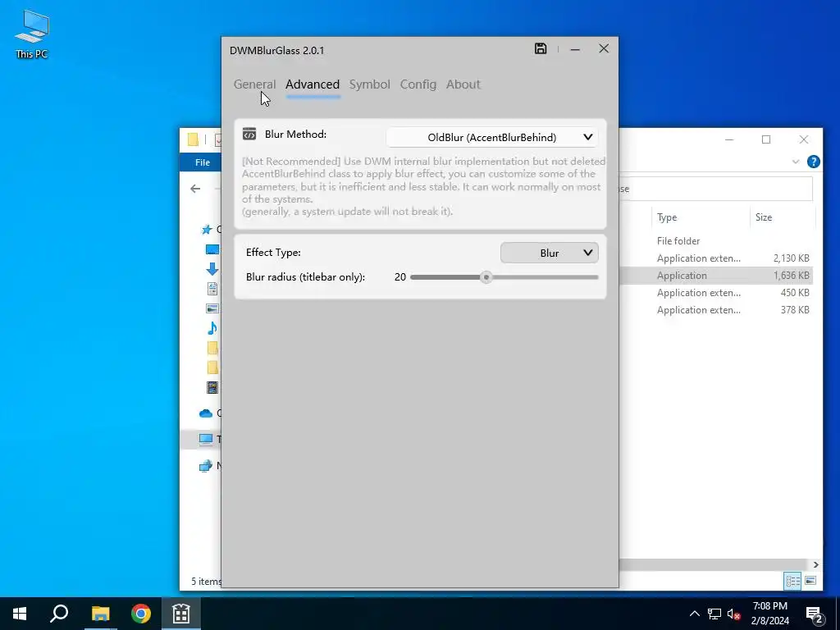
Task: Click the muted volume tray icon
Action: (x=733, y=614)
